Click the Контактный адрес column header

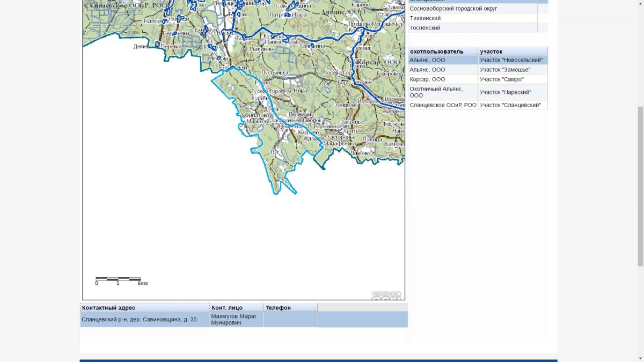pyautogui.click(x=145, y=308)
